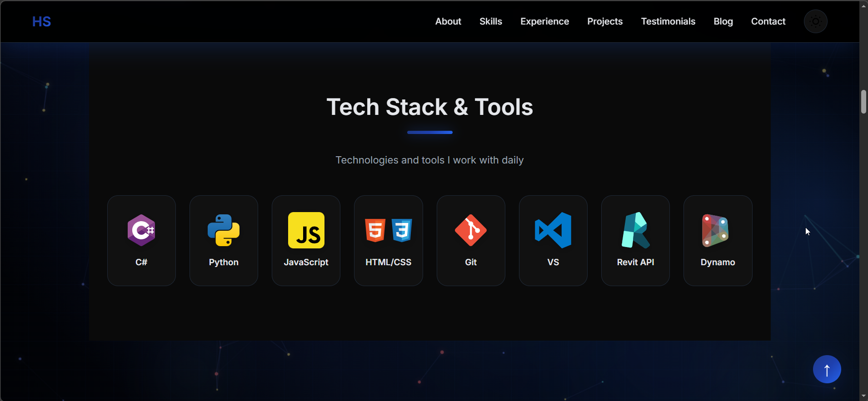Toggle the light/dark theme switch
The width and height of the screenshot is (868, 401).
point(815,21)
